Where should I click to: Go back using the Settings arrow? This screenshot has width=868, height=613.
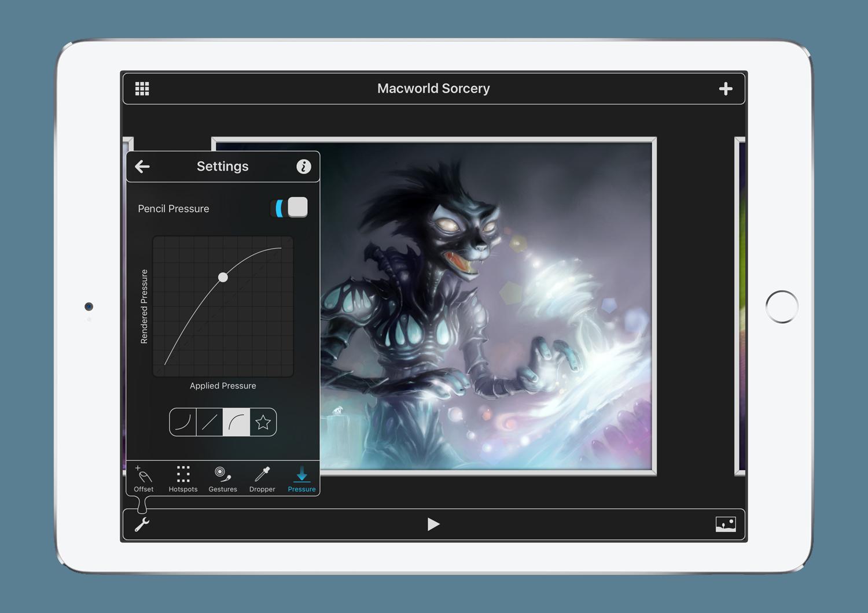tap(142, 167)
